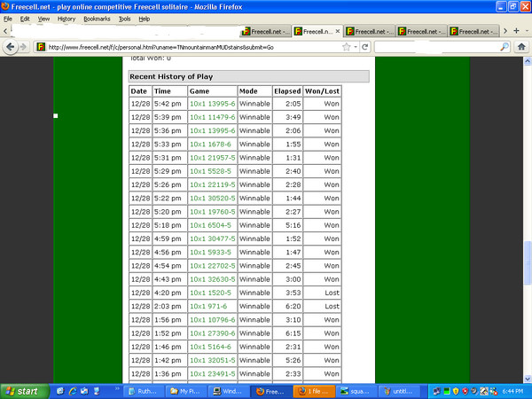Open lost game link 10x1 1520-5
Viewport: 532px width, 399px height.
coord(210,293)
